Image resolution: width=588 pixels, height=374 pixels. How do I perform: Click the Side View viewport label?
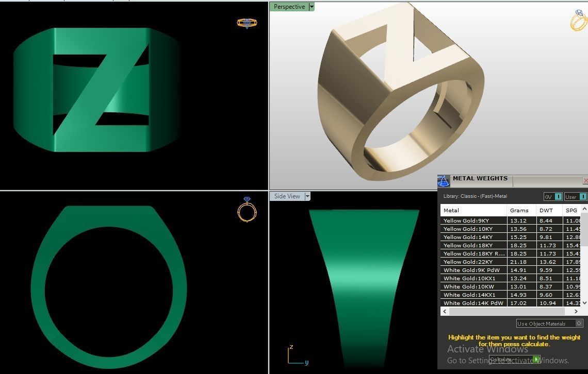(287, 196)
